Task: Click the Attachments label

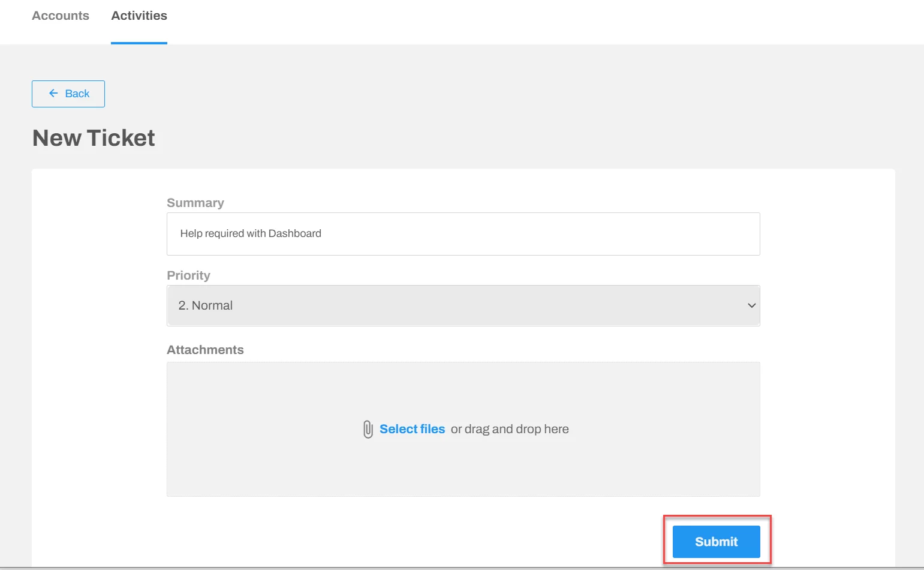Action: click(205, 350)
